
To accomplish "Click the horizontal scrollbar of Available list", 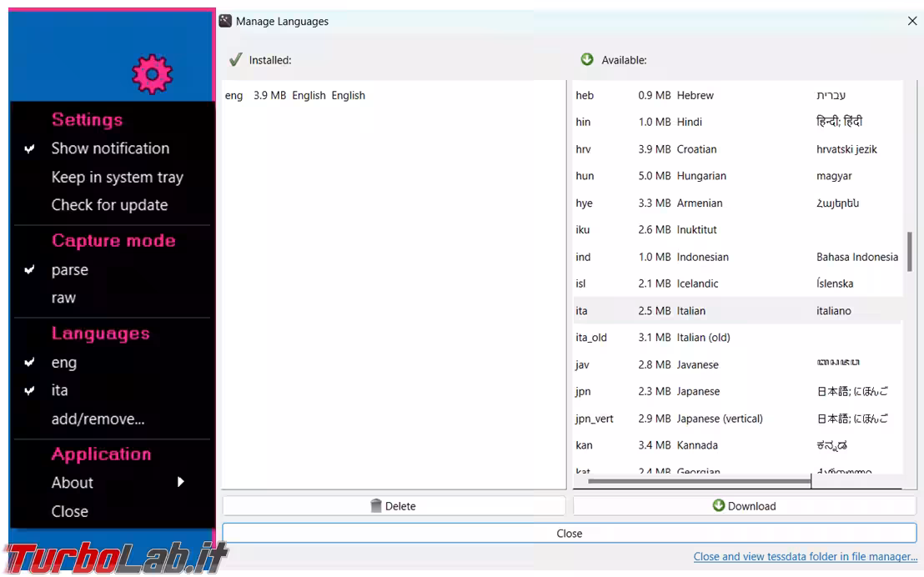I will 699,481.
